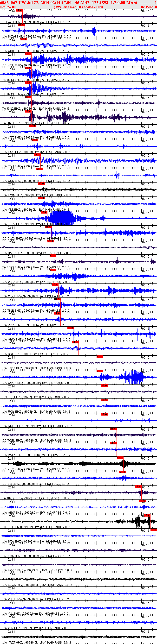Select the red pick flag on the JORV trace
This screenshot has width=157, height=644.
click(44, 212)
